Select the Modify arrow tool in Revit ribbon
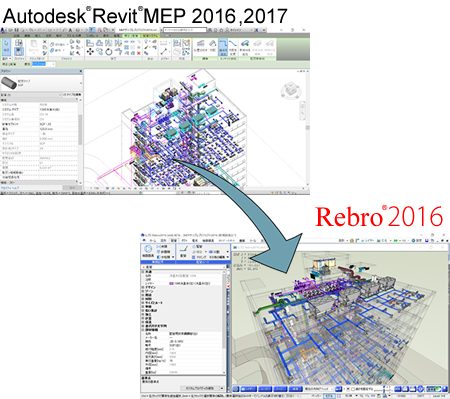The image size is (450, 399). coord(6,46)
